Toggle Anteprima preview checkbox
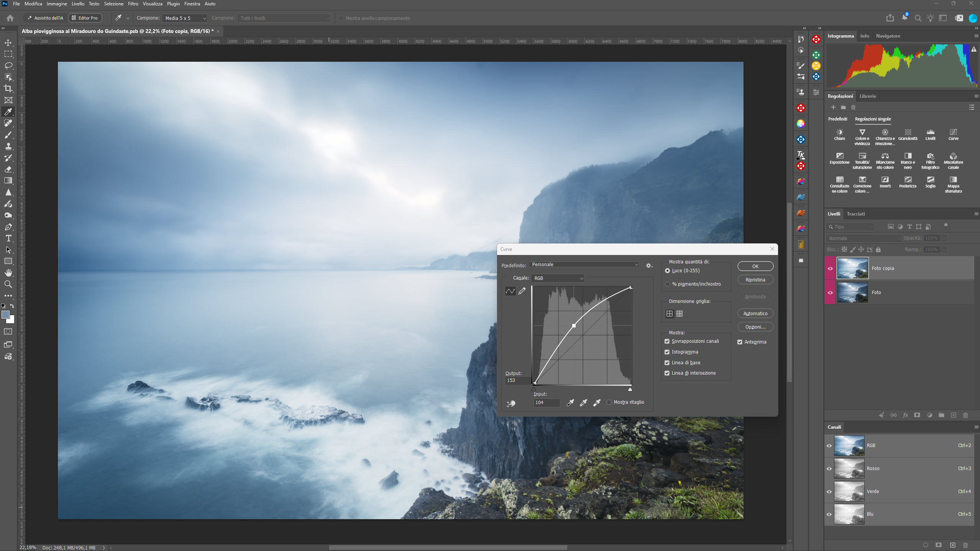 [x=740, y=342]
